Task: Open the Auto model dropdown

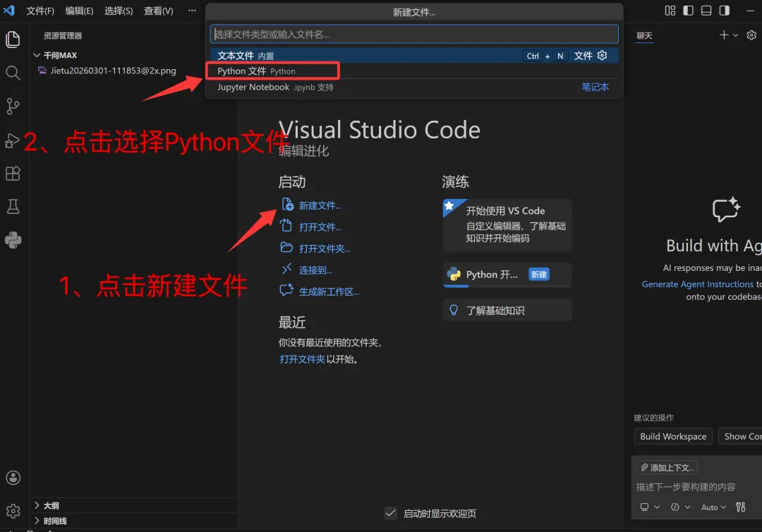Action: 713,507
